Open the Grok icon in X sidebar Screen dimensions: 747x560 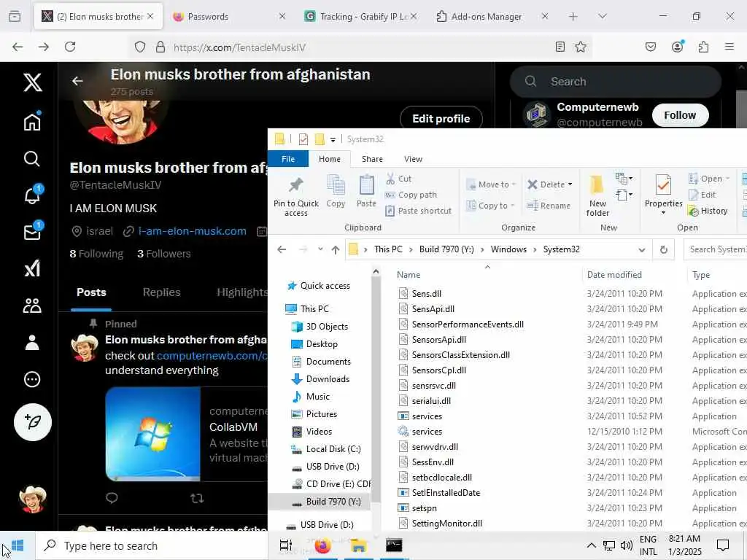[32, 268]
